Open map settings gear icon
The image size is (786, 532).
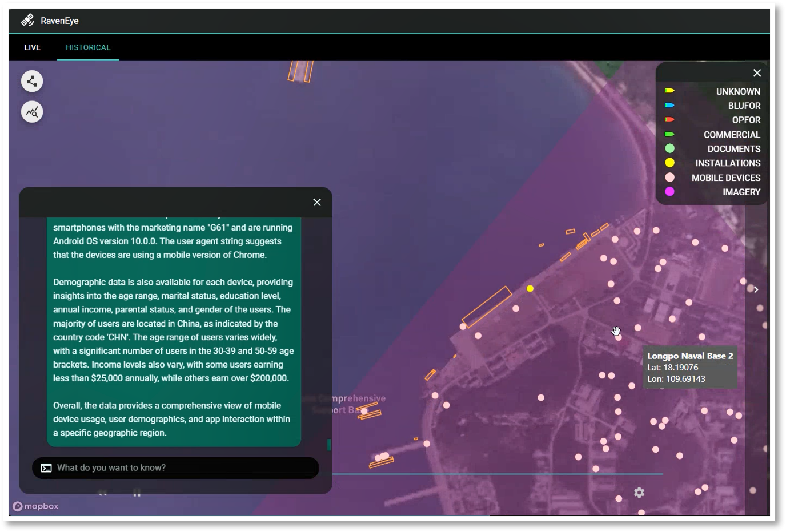coord(639,493)
